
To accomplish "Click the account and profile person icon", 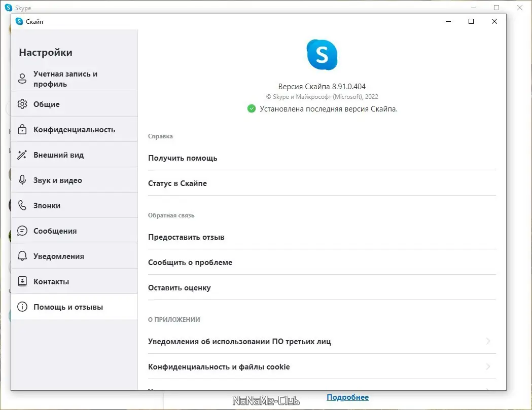I will tap(22, 79).
